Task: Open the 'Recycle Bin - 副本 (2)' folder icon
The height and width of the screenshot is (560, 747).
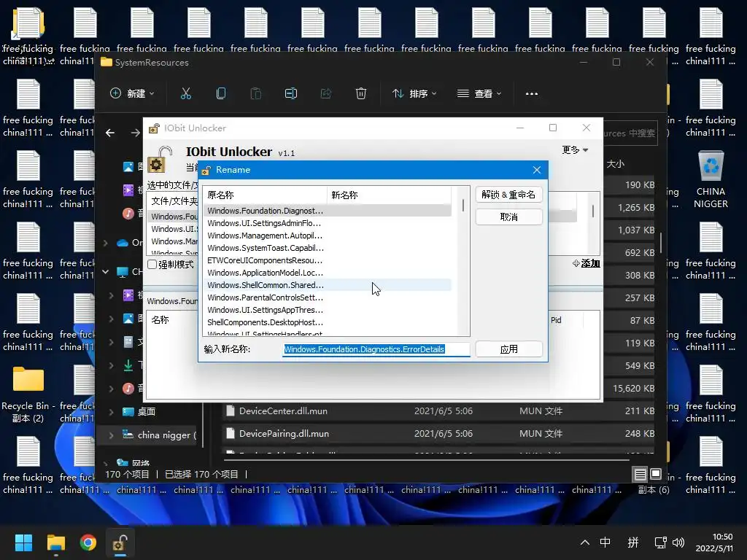Action: [x=28, y=394]
